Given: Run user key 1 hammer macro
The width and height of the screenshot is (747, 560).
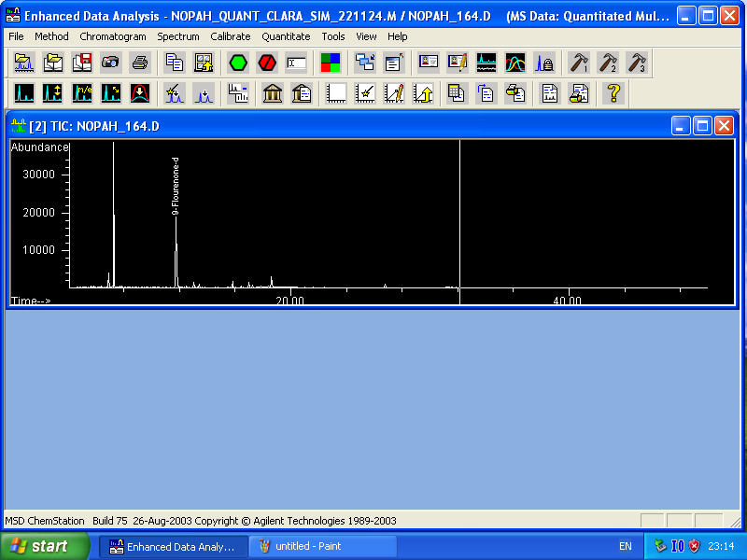Looking at the screenshot, I should tap(579, 63).
